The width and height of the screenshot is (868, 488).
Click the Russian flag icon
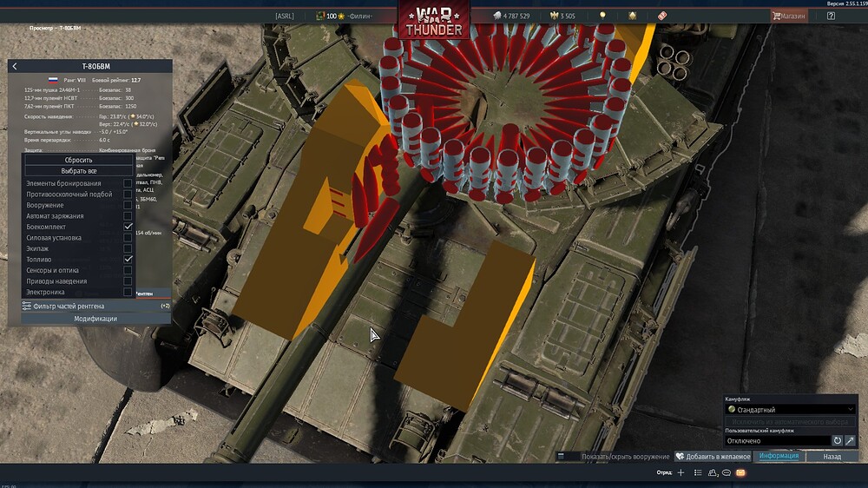(x=53, y=80)
